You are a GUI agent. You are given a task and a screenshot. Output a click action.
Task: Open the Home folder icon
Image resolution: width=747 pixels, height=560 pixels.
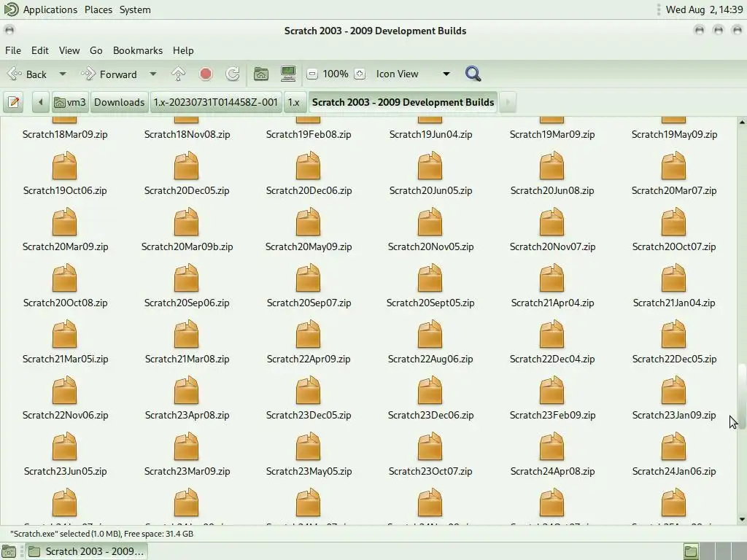coord(260,74)
